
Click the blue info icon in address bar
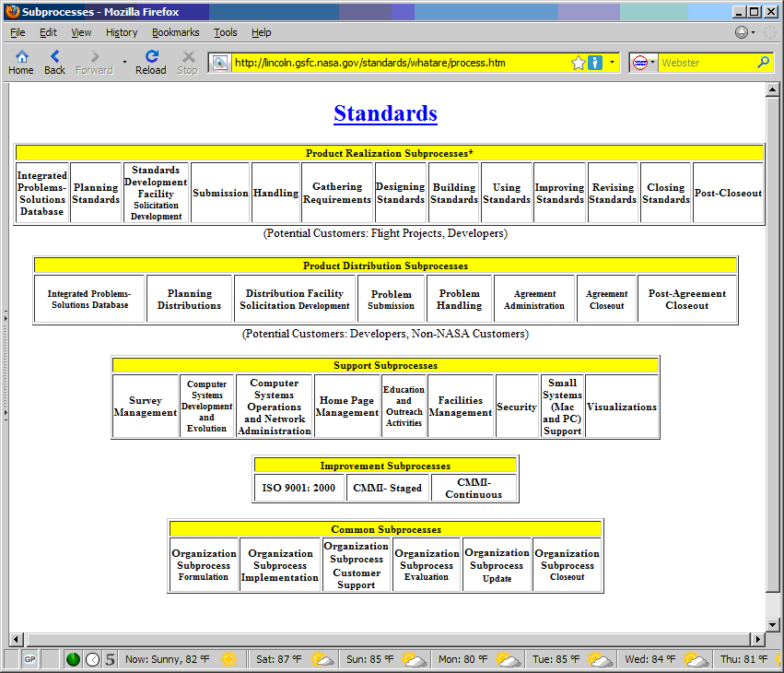tap(595, 63)
